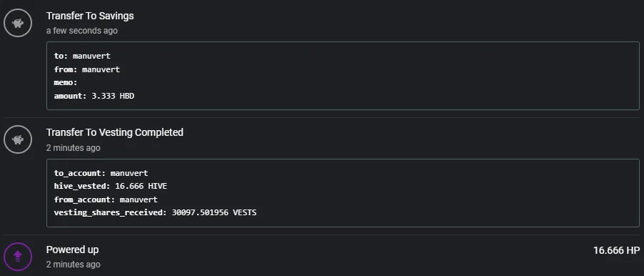Click the 'vesting_shares_received' key label

[x=109, y=213]
